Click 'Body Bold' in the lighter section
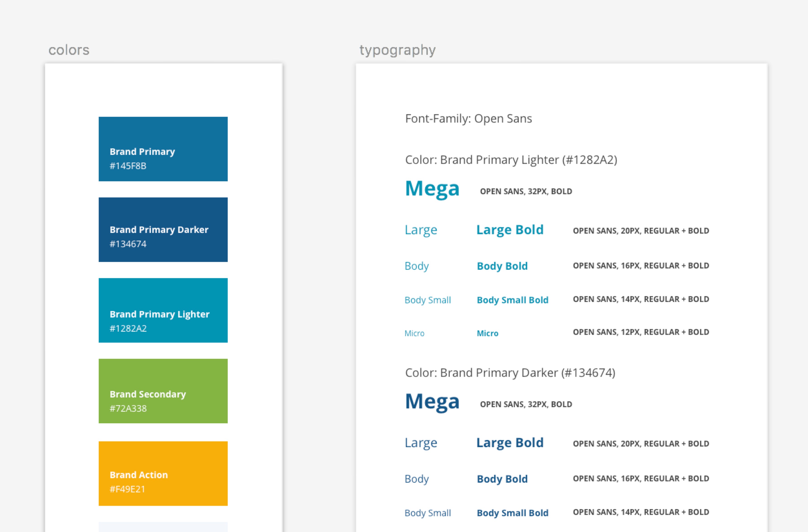This screenshot has height=532, width=808. coord(502,266)
